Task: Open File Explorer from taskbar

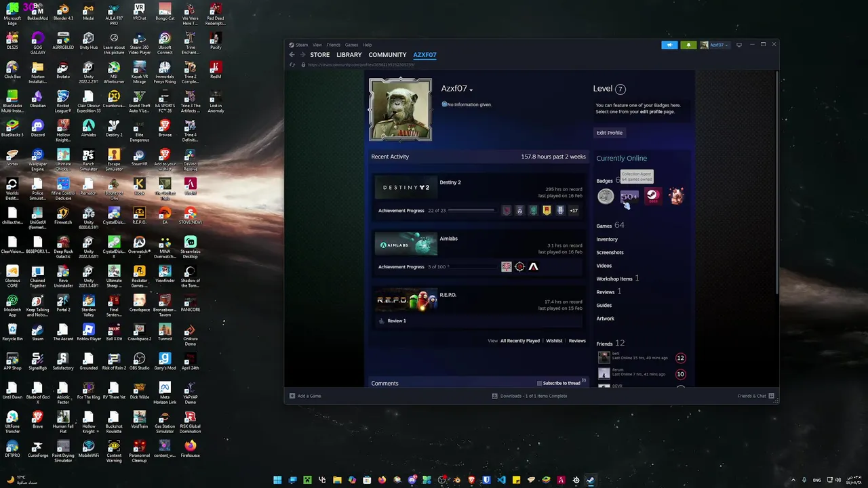Action: (337, 480)
